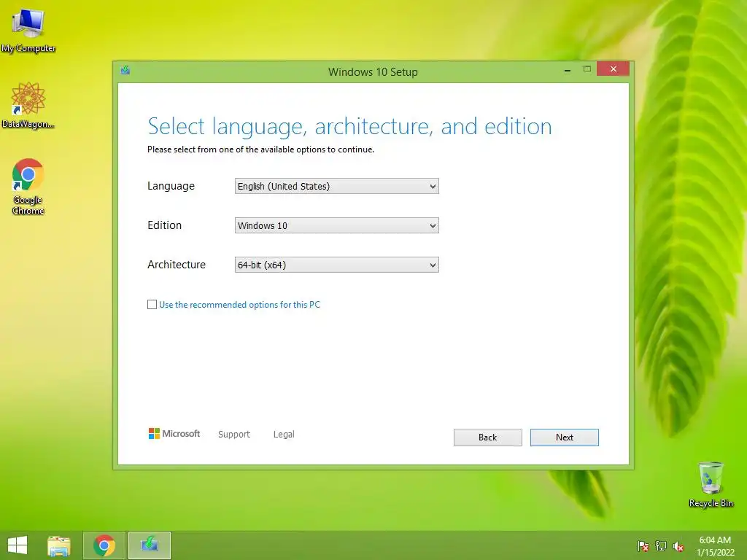Viewport: 747px width, 560px height.
Task: Open the Legal link
Action: click(284, 434)
